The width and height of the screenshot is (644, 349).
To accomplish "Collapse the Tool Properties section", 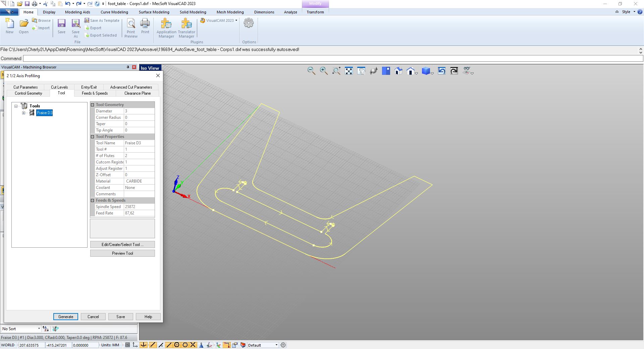I will (93, 137).
